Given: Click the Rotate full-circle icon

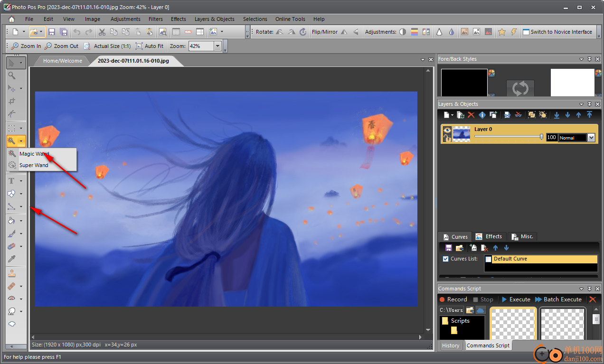Looking at the screenshot, I should pyautogui.click(x=304, y=32).
